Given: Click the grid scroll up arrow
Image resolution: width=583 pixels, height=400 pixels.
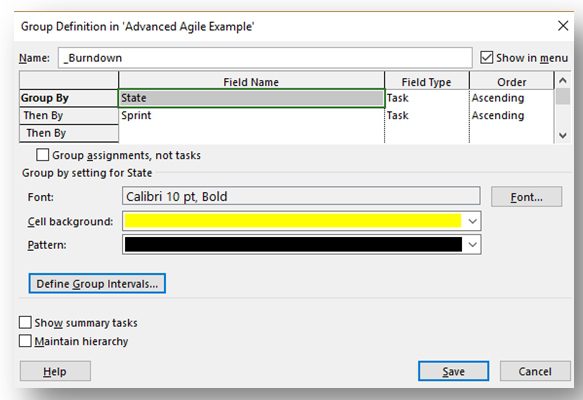Looking at the screenshot, I should pyautogui.click(x=563, y=80).
